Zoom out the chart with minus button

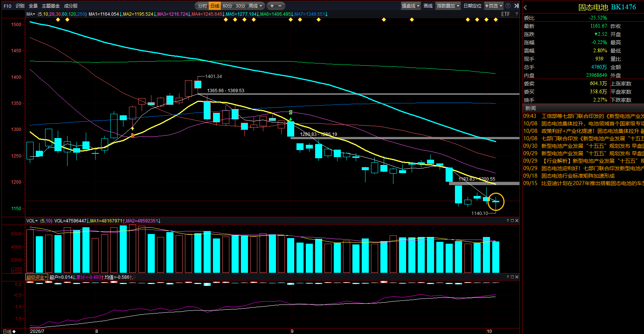[x=280, y=6]
